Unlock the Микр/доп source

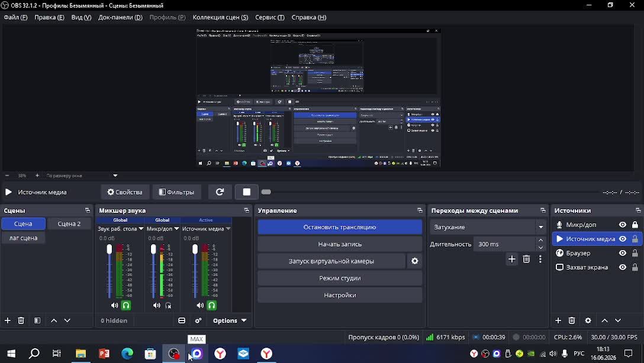(x=635, y=225)
